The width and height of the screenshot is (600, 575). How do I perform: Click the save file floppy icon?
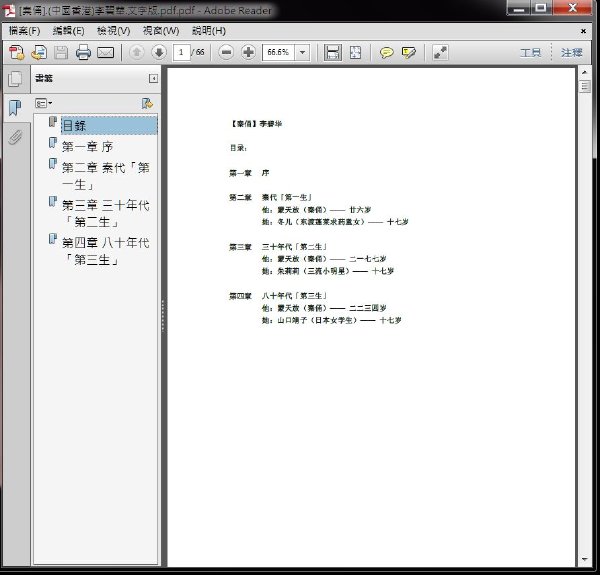(61, 52)
